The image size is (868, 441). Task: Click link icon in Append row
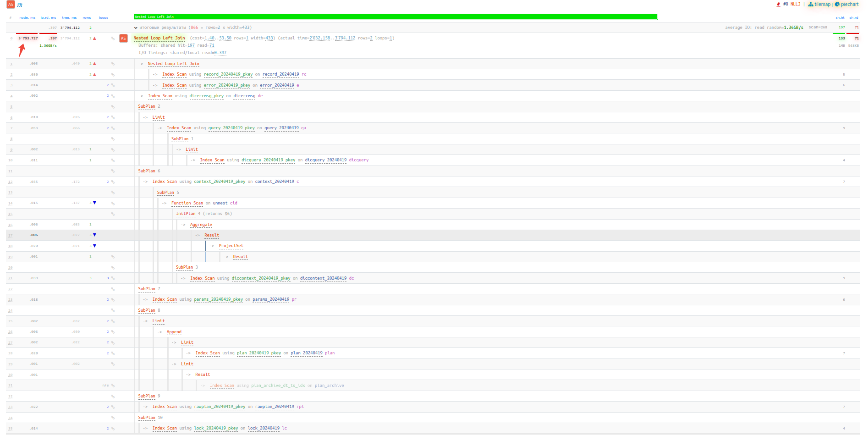tap(113, 332)
